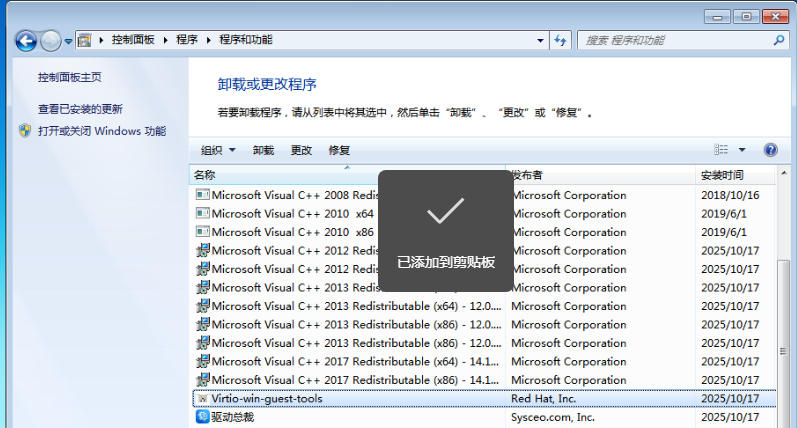797x428 pixels.
Task: Click the Sysceo.com, Inc. publisher cell
Action: coord(553,417)
